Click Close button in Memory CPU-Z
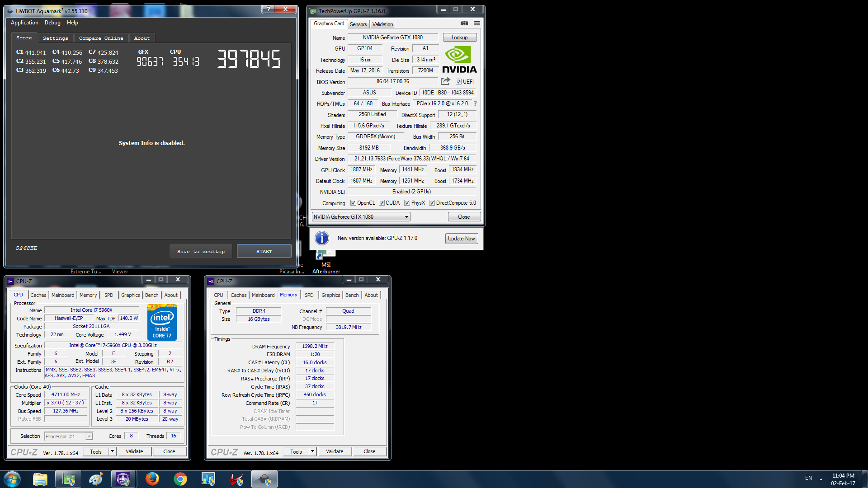Image resolution: width=868 pixels, height=488 pixels. click(369, 451)
